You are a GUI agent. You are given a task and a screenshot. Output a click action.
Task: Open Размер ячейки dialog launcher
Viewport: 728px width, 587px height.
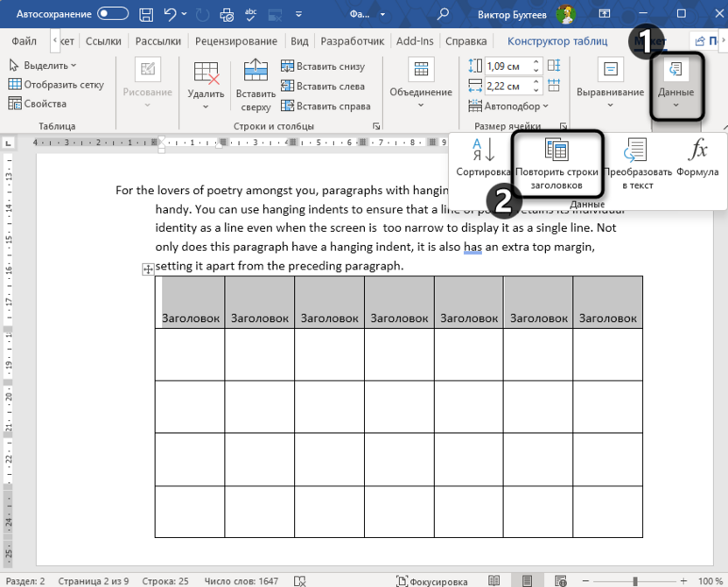[x=563, y=126]
